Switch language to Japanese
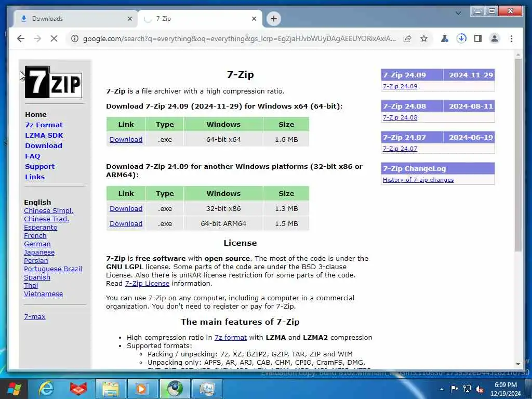Image resolution: width=532 pixels, height=399 pixels. point(39,252)
